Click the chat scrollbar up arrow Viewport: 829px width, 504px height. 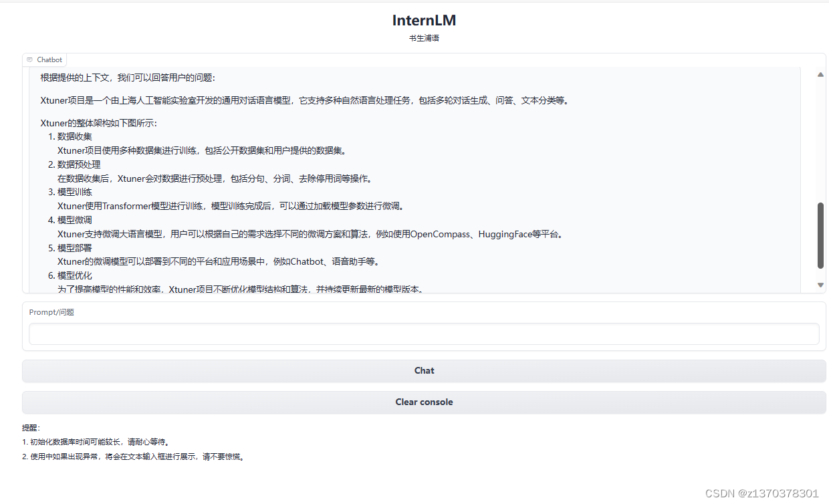(820, 74)
